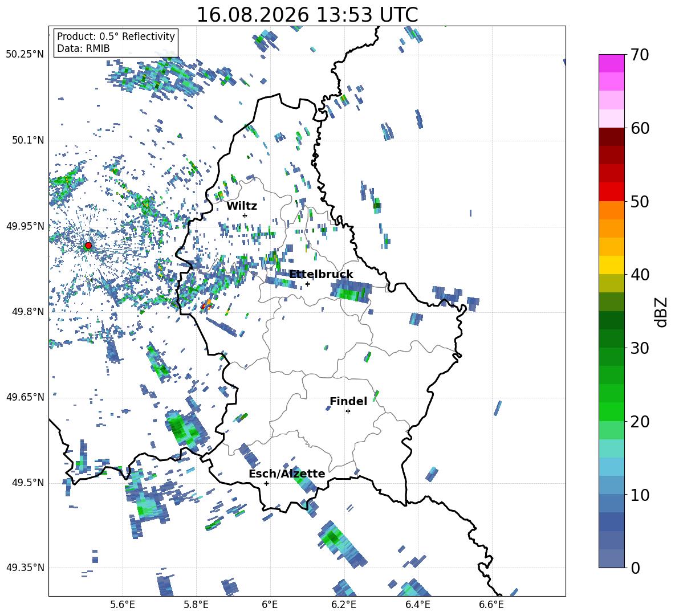
Task: Click the Ettelbruck station cross marker
Action: pos(307,284)
